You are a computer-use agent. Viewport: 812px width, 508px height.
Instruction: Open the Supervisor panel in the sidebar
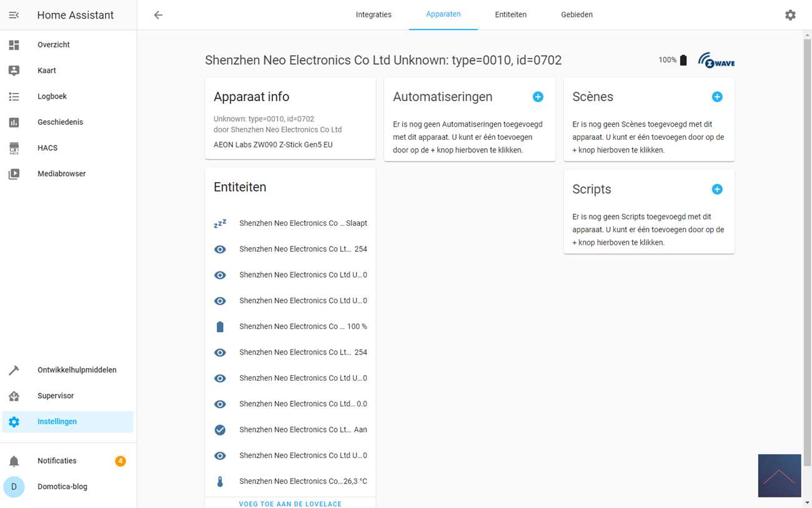point(68,396)
